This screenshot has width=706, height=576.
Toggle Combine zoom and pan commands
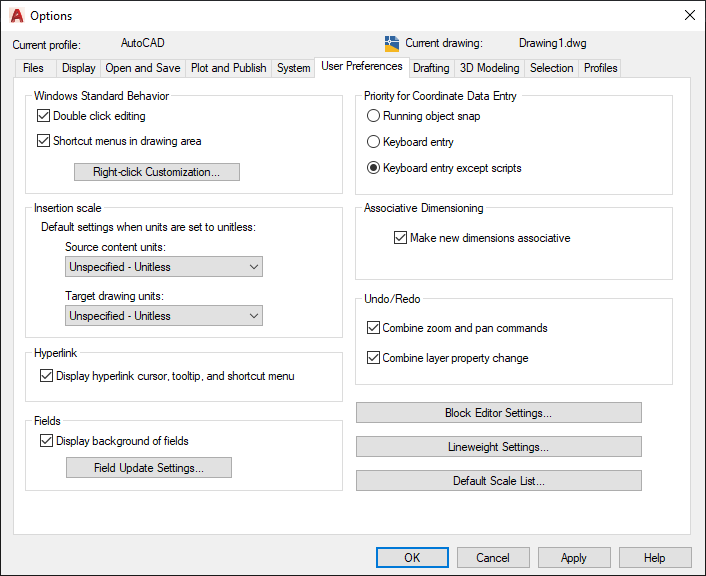coord(374,328)
